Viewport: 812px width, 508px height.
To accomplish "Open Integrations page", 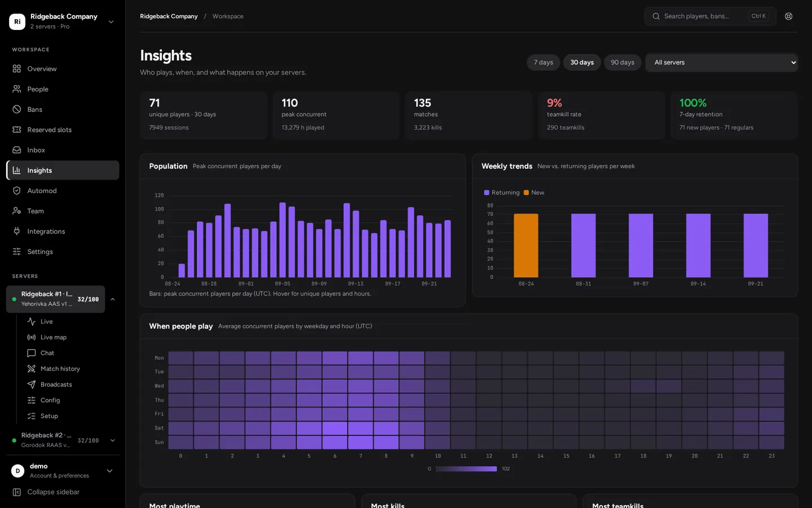I will pos(63,231).
